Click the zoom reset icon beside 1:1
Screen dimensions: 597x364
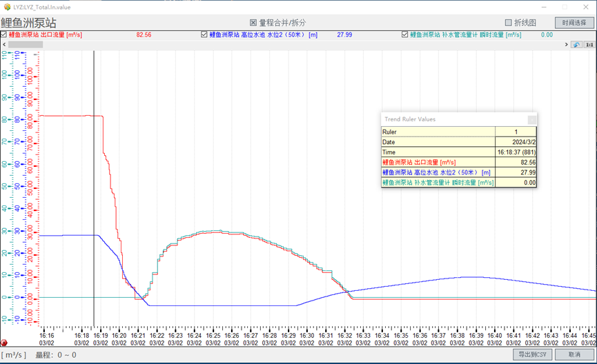[x=576, y=45]
